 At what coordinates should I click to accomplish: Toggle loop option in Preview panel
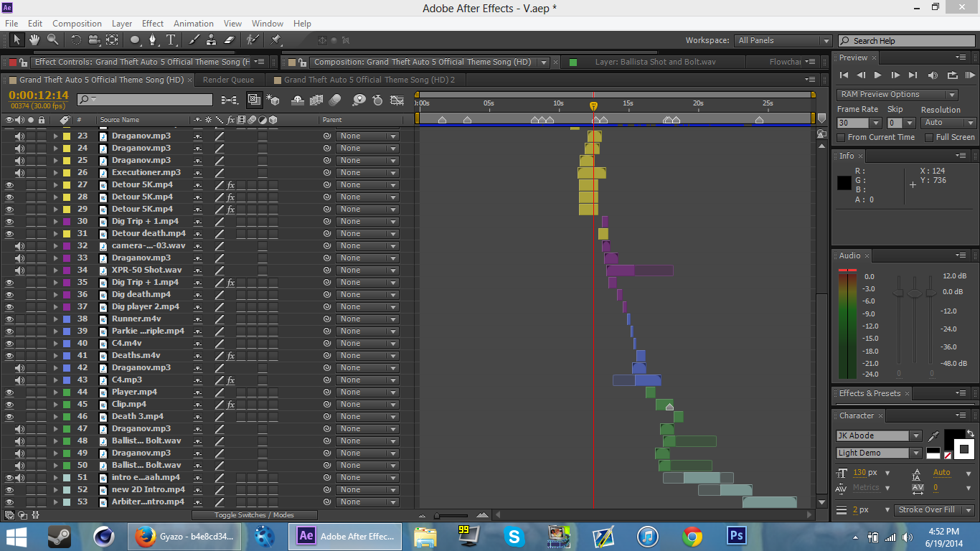tap(953, 75)
